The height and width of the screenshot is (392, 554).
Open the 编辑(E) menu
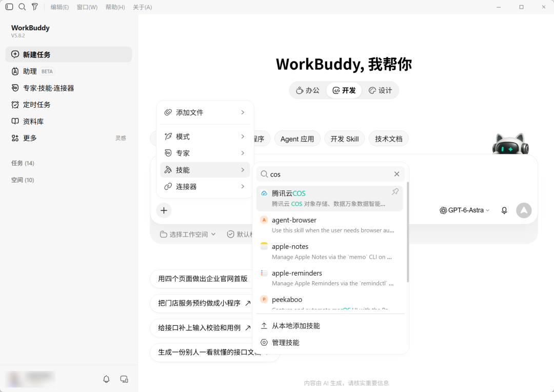click(x=60, y=7)
